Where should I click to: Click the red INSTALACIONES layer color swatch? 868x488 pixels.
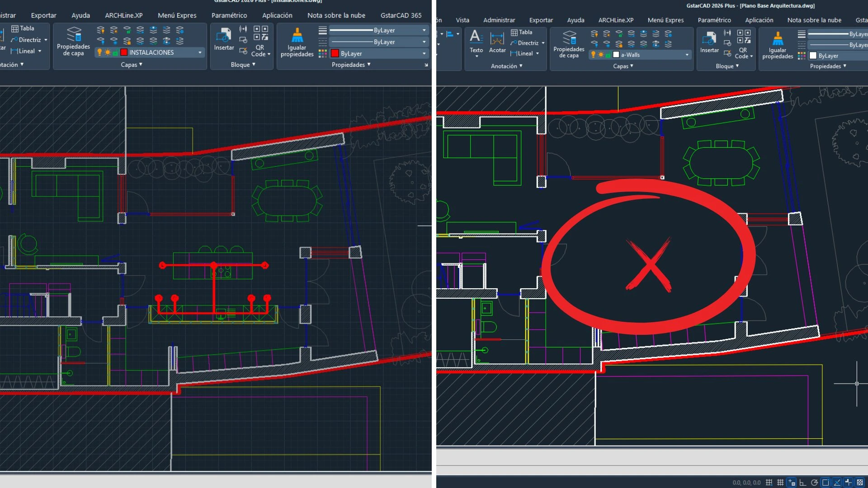click(x=124, y=52)
